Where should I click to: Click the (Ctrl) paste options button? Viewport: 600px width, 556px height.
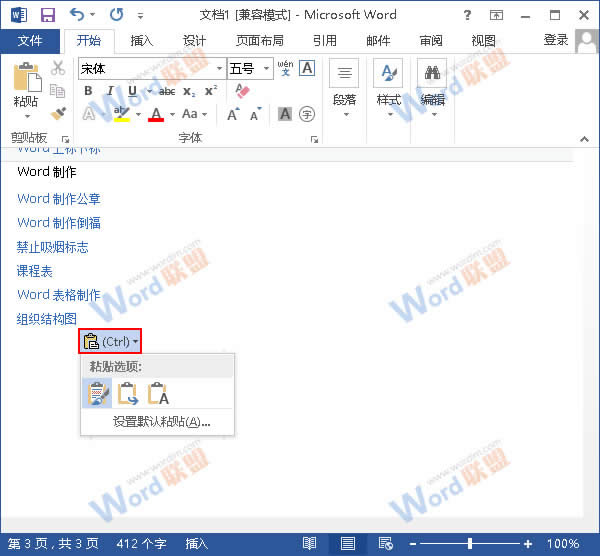coord(110,341)
